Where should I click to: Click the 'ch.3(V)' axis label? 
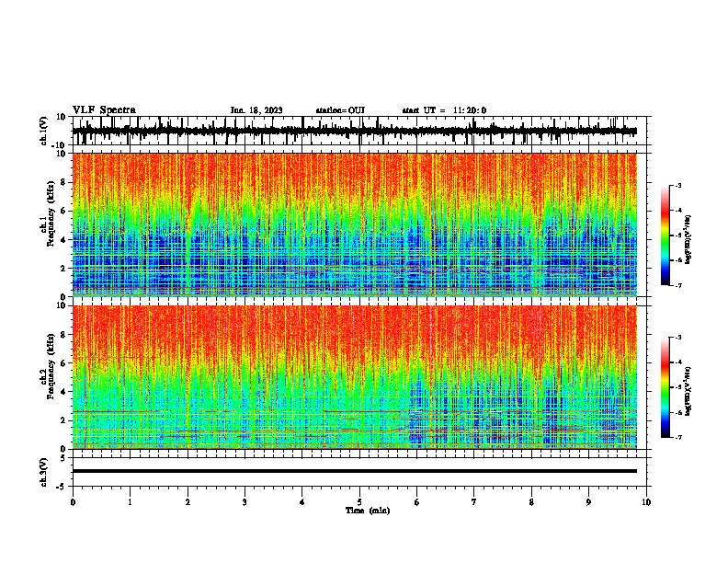44,472
